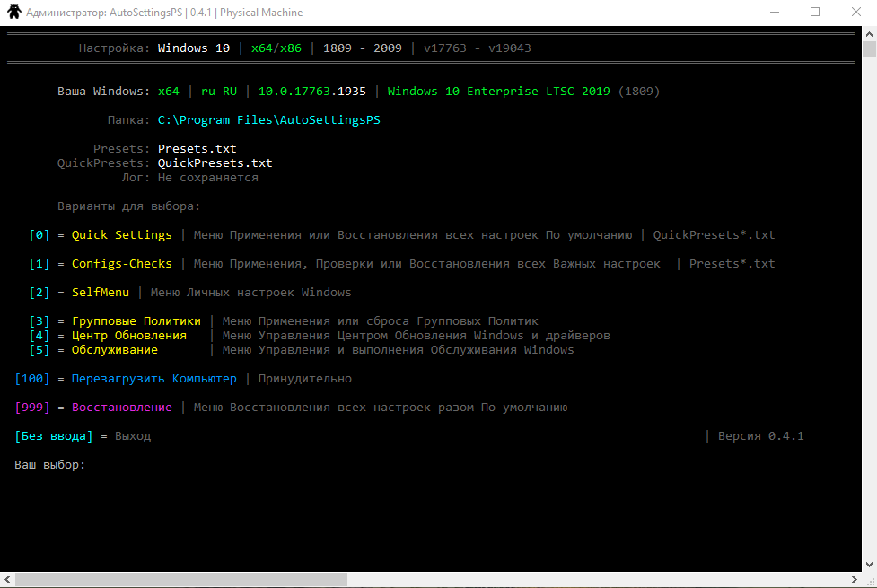Image resolution: width=877 pixels, height=588 pixels.
Task: Click the "QuickPresets.txt" file name
Action: coord(215,162)
